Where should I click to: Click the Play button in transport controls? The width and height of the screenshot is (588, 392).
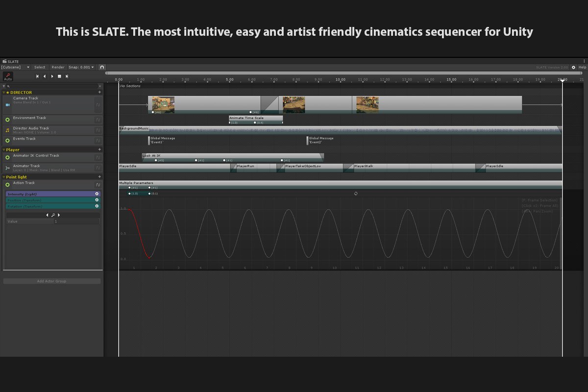pyautogui.click(x=52, y=76)
